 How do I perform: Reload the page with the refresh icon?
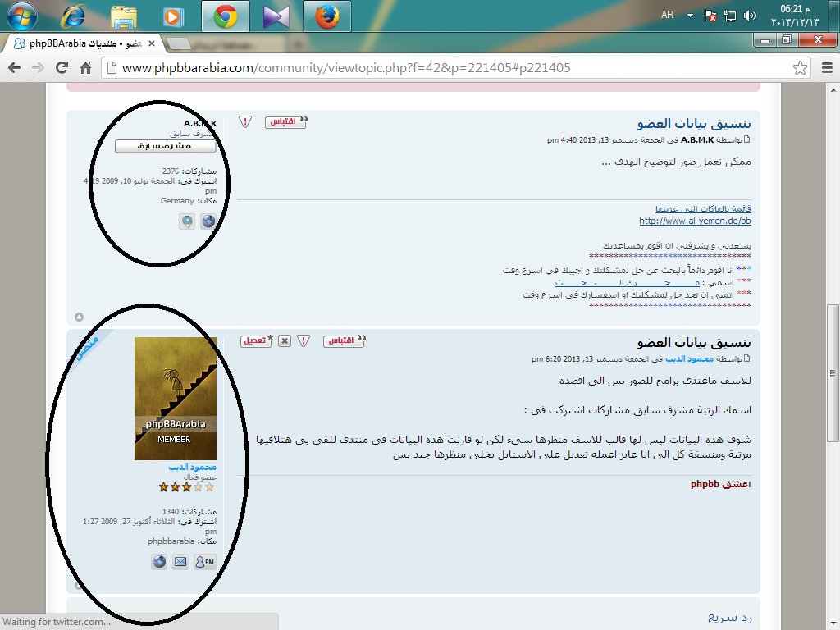62,68
